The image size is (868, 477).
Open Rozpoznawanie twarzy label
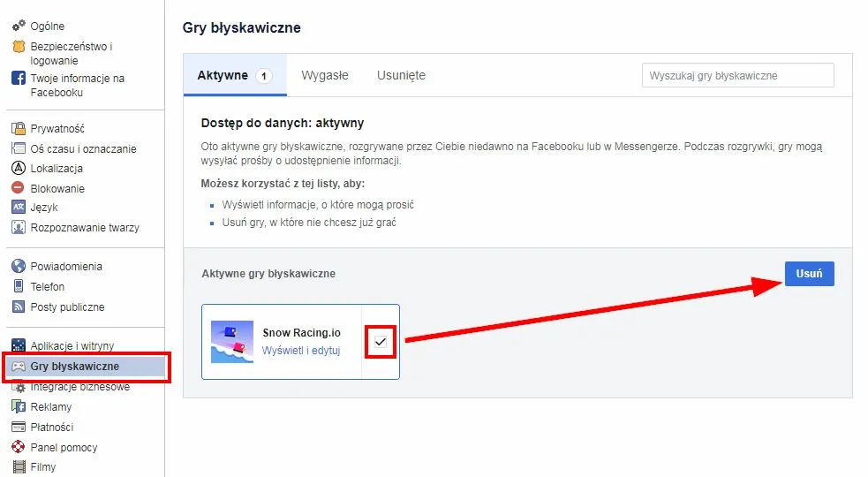tap(85, 227)
